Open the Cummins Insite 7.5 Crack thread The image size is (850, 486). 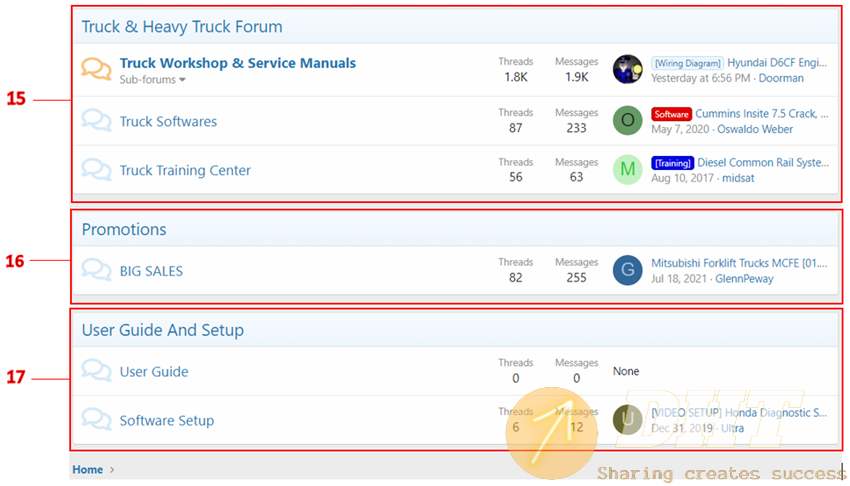coord(761,114)
